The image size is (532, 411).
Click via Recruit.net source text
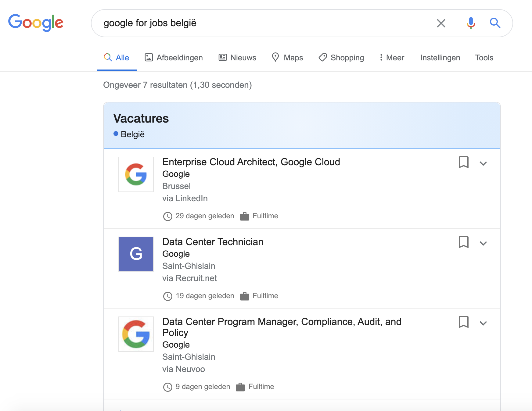[189, 278]
